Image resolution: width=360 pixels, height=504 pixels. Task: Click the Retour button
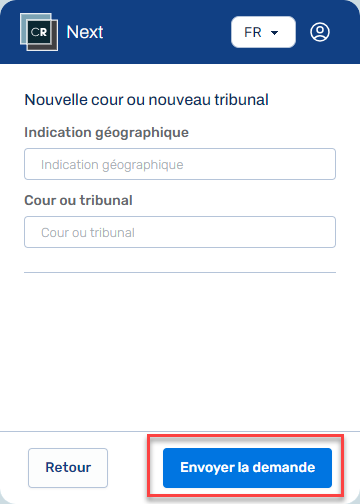[x=68, y=468]
